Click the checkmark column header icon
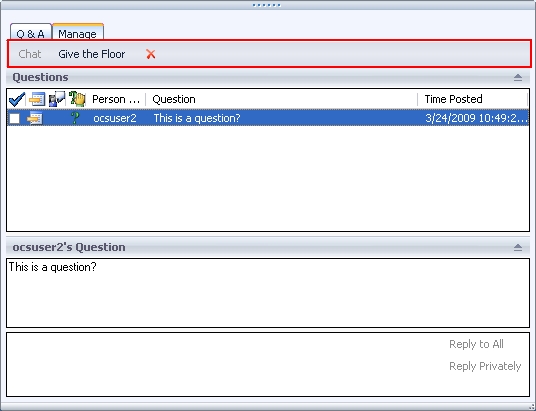 coord(17,99)
